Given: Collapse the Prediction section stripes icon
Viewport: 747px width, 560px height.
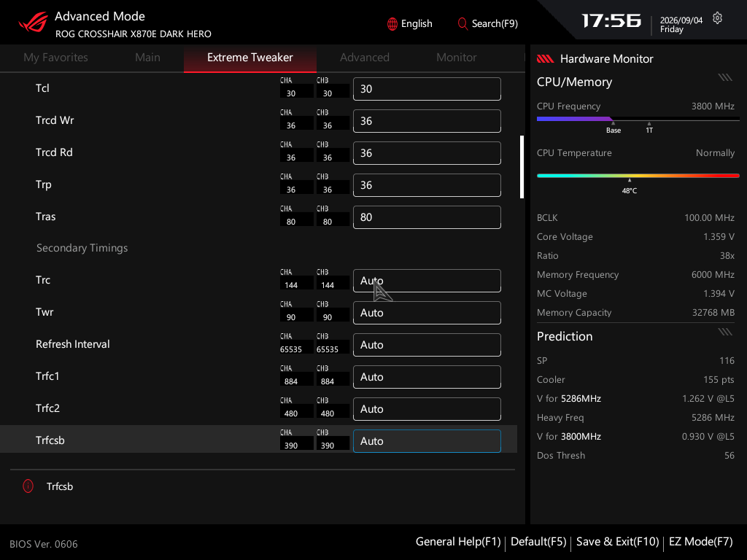Looking at the screenshot, I should pos(725,332).
